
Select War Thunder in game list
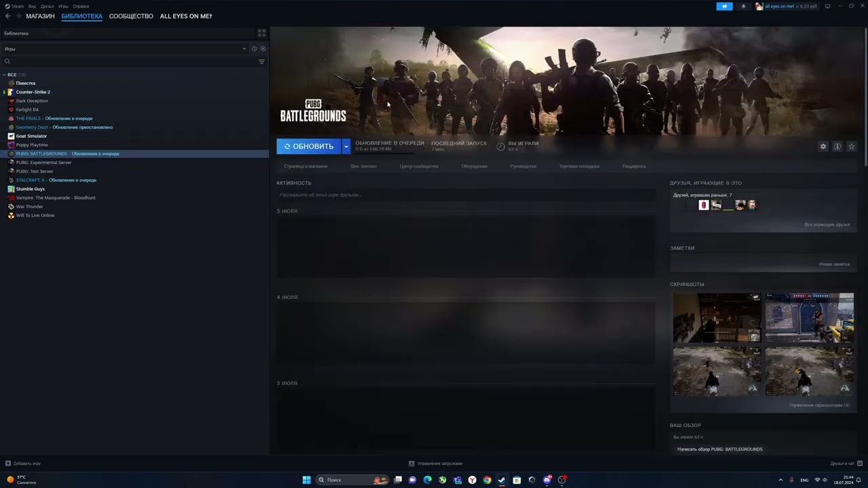click(29, 207)
